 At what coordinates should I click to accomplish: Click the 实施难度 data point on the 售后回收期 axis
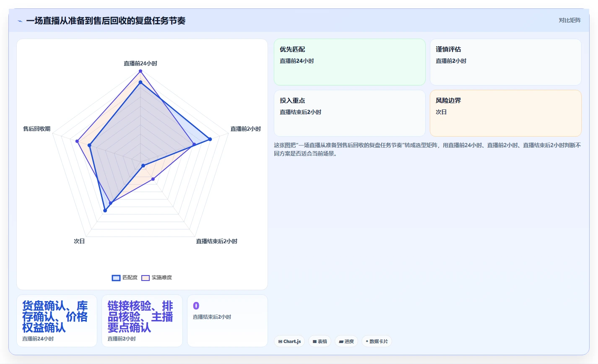77,141
